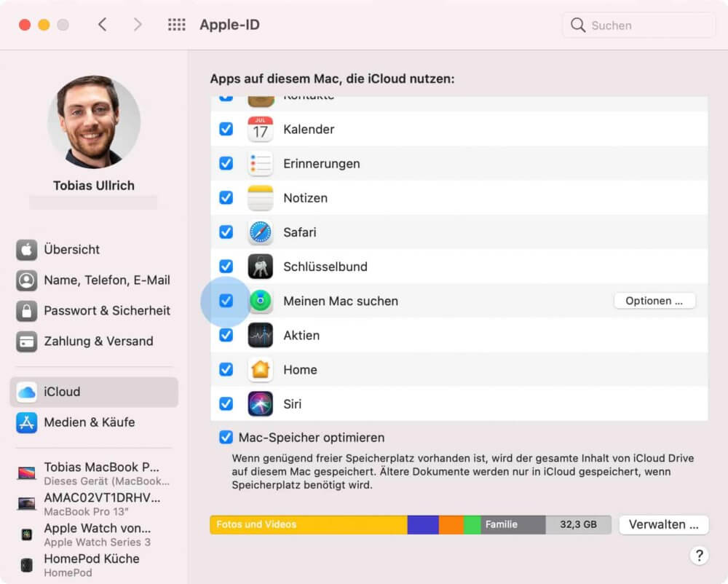Click the Optionen ... button

(654, 301)
